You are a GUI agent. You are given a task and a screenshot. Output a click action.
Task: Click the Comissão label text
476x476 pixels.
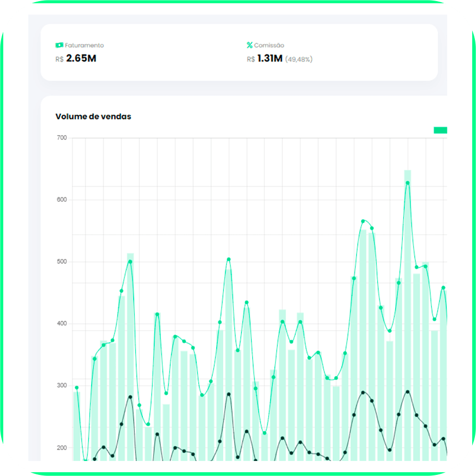click(x=269, y=45)
